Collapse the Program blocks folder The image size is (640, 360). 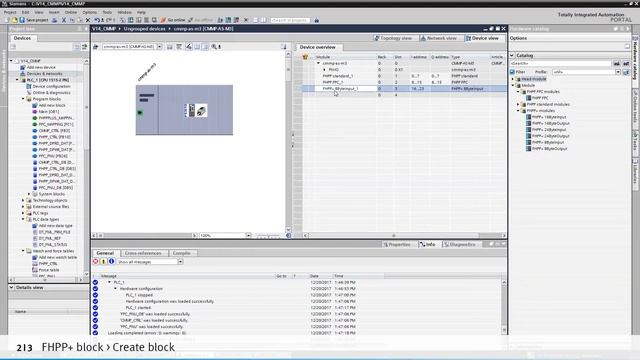tap(23, 99)
